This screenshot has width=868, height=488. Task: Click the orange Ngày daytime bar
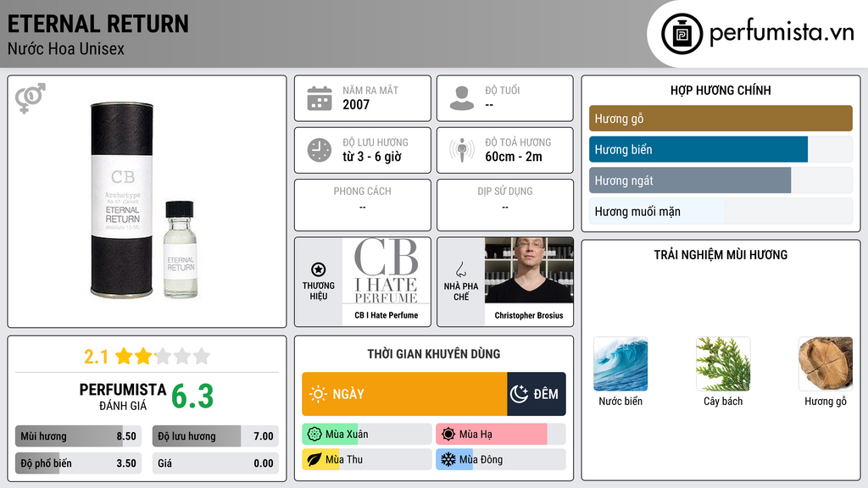(404, 394)
